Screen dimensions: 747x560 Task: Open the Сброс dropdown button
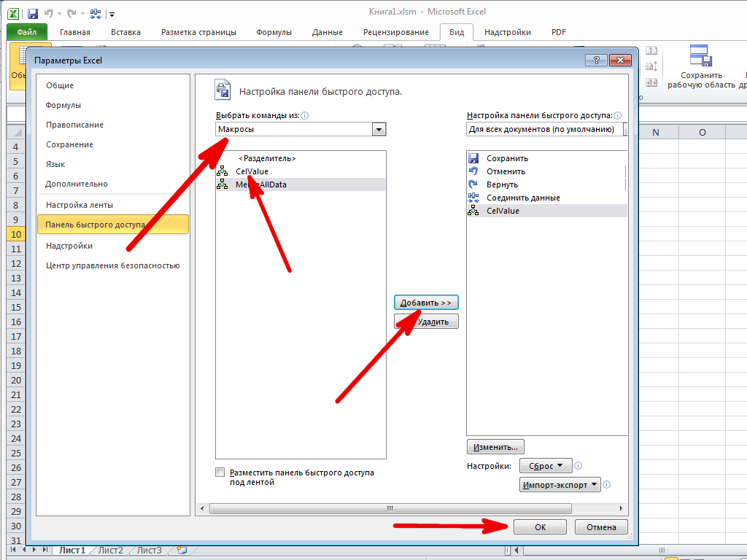click(546, 466)
